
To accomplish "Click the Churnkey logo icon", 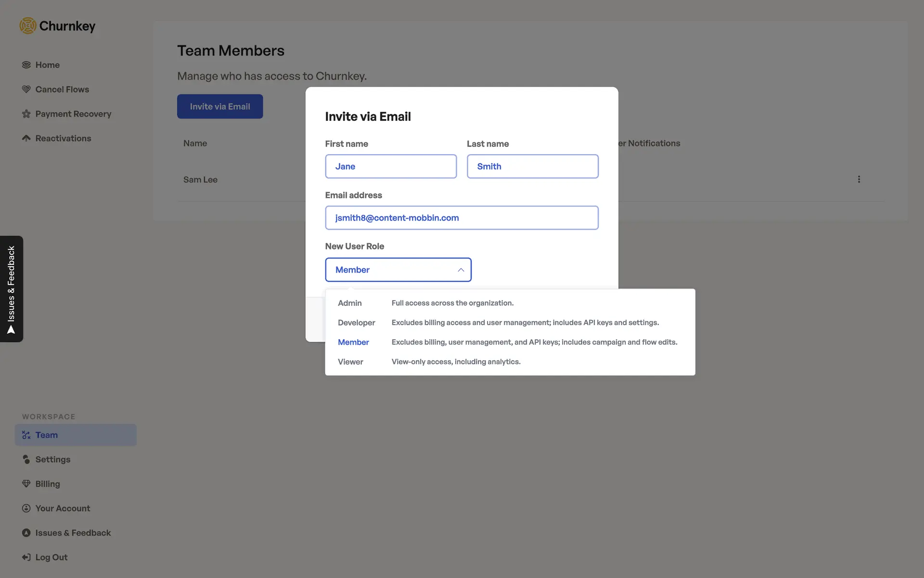I will click(28, 26).
